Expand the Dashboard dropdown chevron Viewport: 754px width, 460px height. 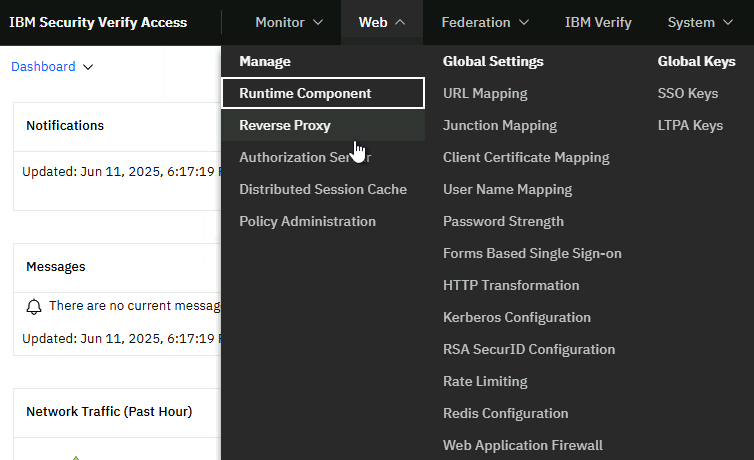88,67
